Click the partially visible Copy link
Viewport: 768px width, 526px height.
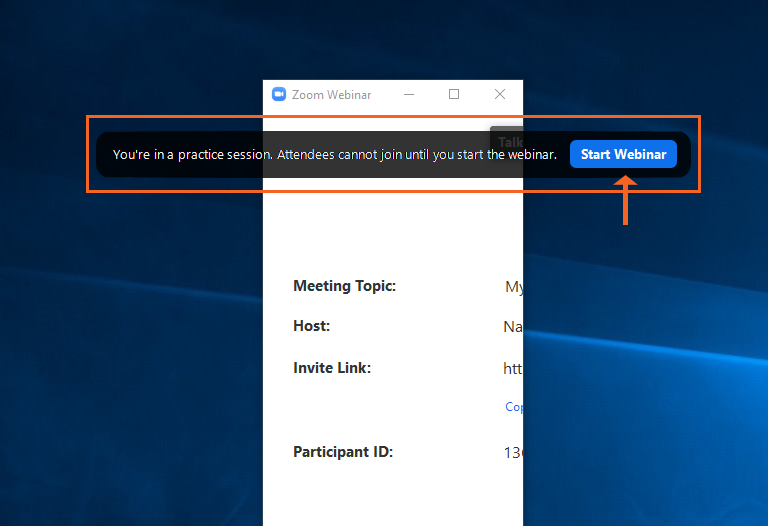pos(514,407)
